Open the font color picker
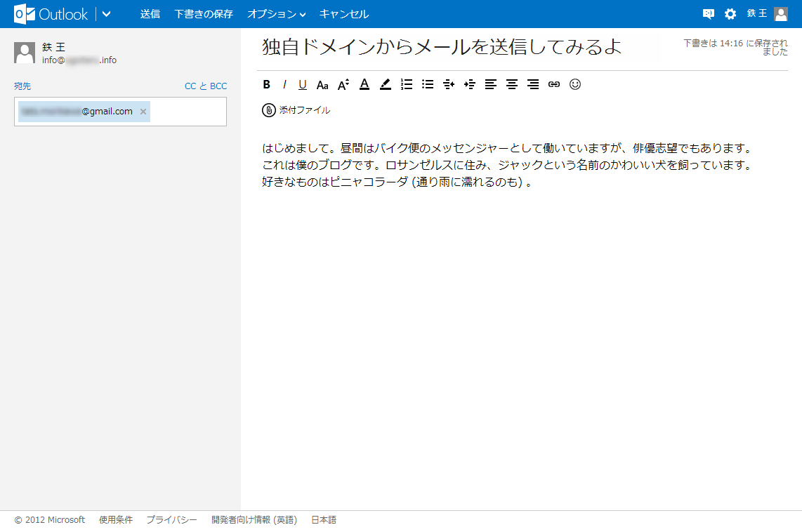The width and height of the screenshot is (802, 532). (x=364, y=85)
